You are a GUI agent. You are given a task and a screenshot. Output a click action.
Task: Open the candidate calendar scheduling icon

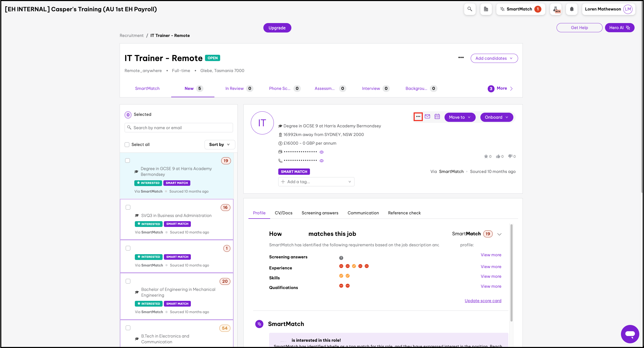437,117
